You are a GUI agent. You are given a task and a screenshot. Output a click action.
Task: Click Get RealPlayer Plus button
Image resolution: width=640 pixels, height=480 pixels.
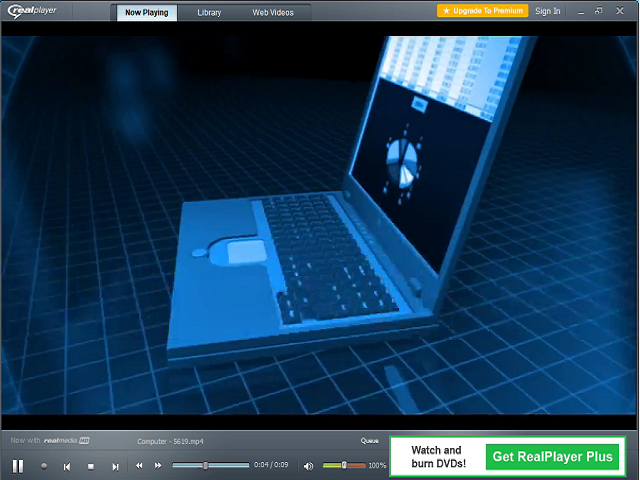coord(552,456)
